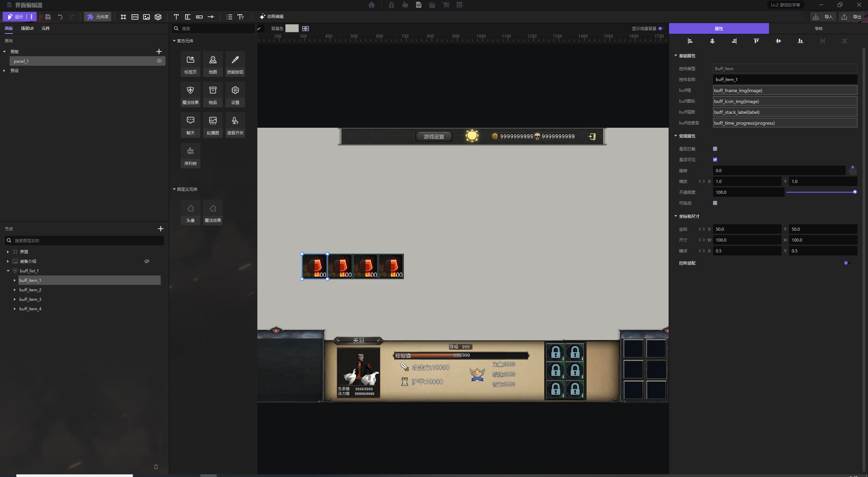Screen dimensions: 868x477
Task: Add the 标签页 tab-page component
Action: click(x=191, y=64)
